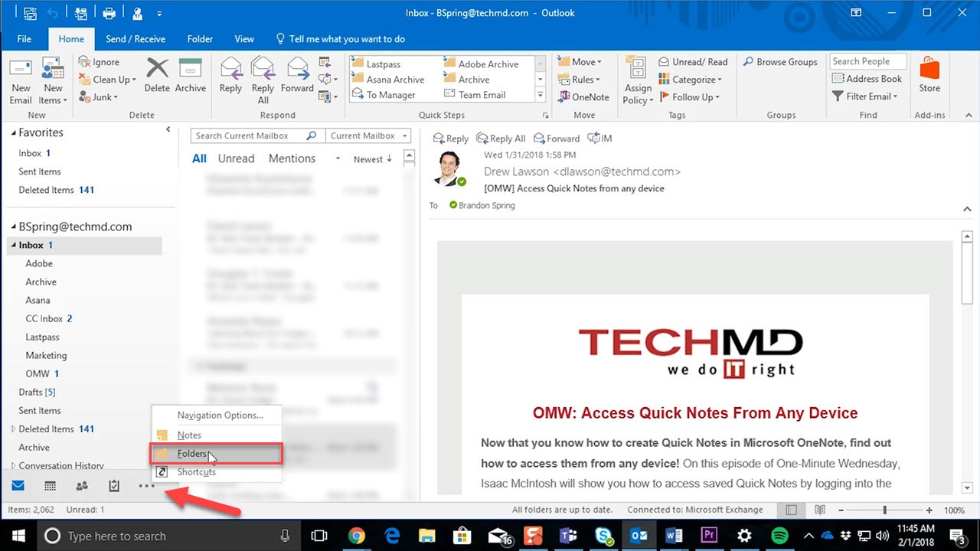Image resolution: width=980 pixels, height=551 pixels.
Task: Delete the selected message
Action: coord(157,76)
